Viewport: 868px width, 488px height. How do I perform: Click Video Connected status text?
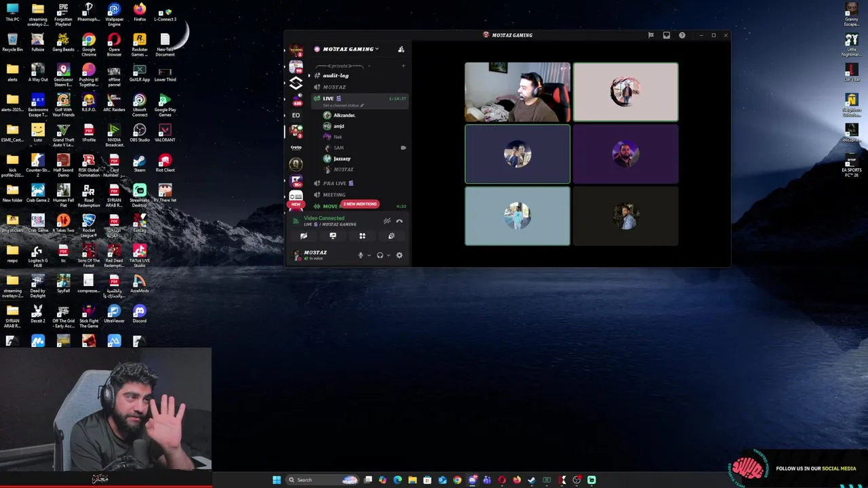[x=324, y=218]
